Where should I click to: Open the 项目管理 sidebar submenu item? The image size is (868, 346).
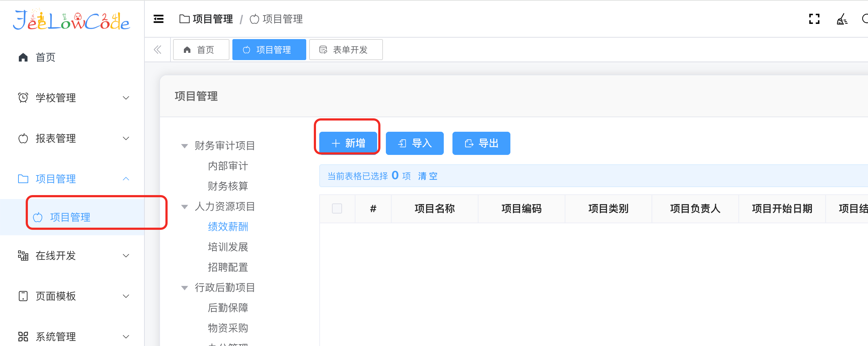[x=70, y=217]
